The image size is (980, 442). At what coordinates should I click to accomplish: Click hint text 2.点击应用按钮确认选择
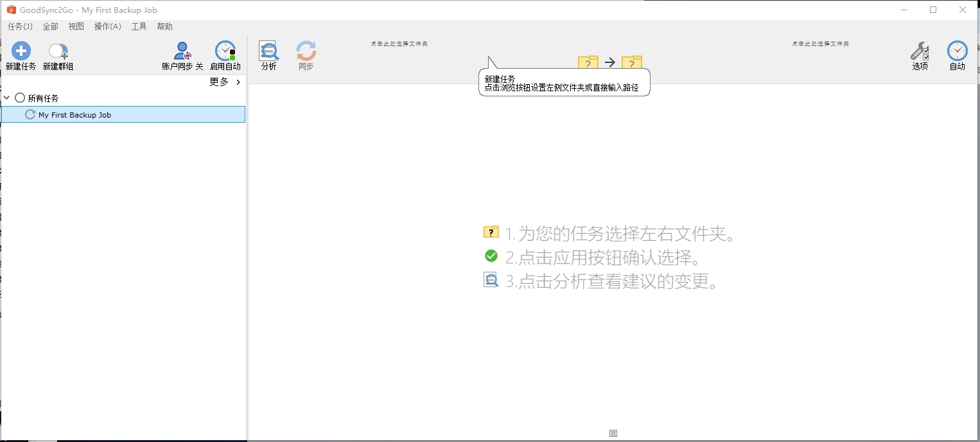point(602,258)
